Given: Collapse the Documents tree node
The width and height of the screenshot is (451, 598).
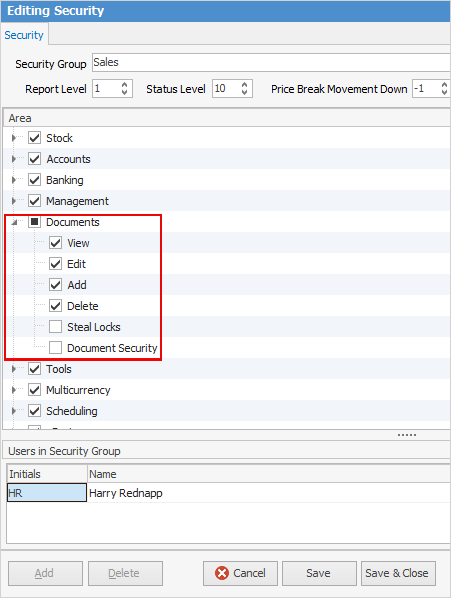Looking at the screenshot, I should coord(14,222).
